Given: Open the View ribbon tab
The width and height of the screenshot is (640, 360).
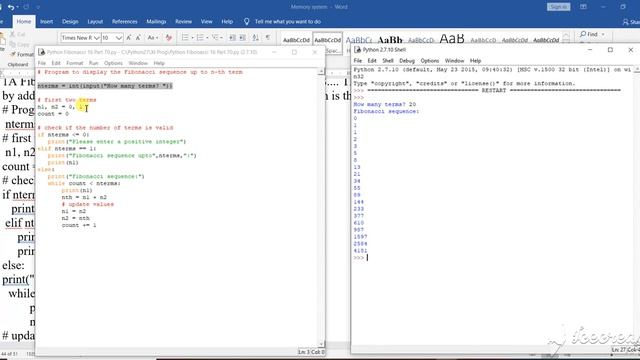Looking at the screenshot, I should pos(207,22).
